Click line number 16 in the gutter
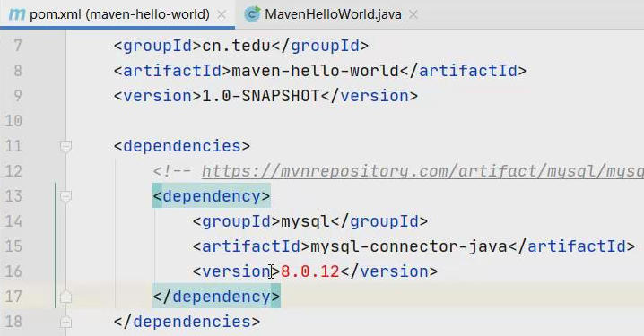Screen dimensions: 644x336 pyautogui.click(x=13, y=271)
